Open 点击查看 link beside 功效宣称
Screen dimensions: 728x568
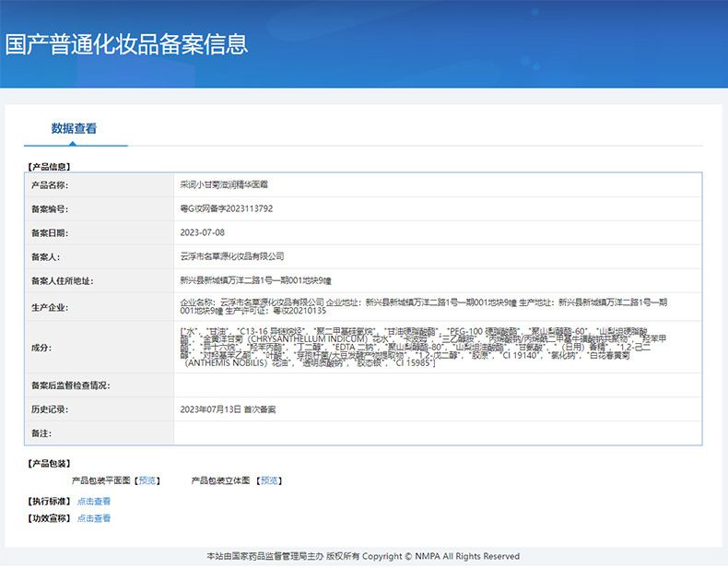[94, 518]
